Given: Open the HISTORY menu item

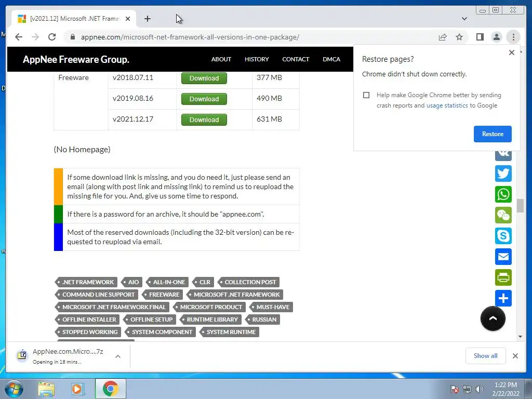Looking at the screenshot, I should coord(257,59).
